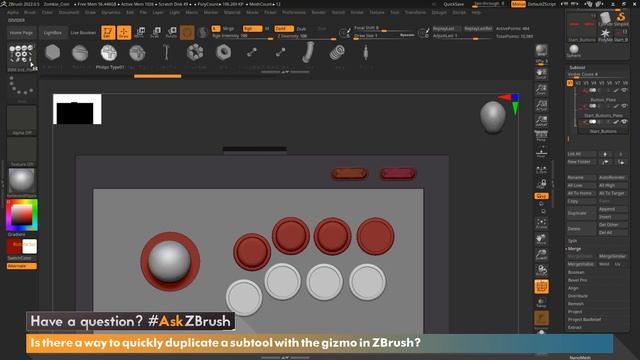Open the brush palette thumbnail grid

click(x=21, y=56)
